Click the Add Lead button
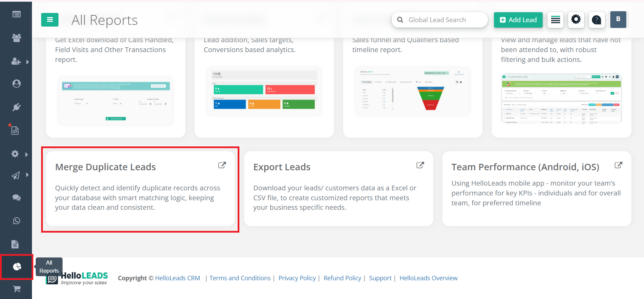This screenshot has height=299, width=644. click(x=518, y=20)
